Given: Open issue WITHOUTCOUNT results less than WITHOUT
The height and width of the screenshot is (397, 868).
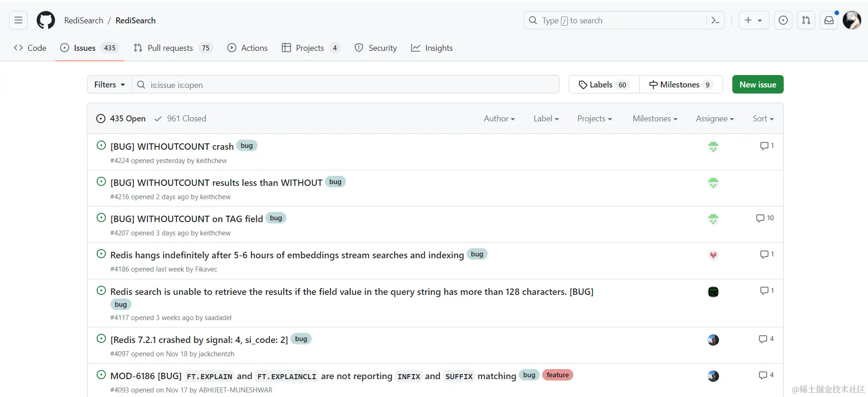Looking at the screenshot, I should coord(216,182).
